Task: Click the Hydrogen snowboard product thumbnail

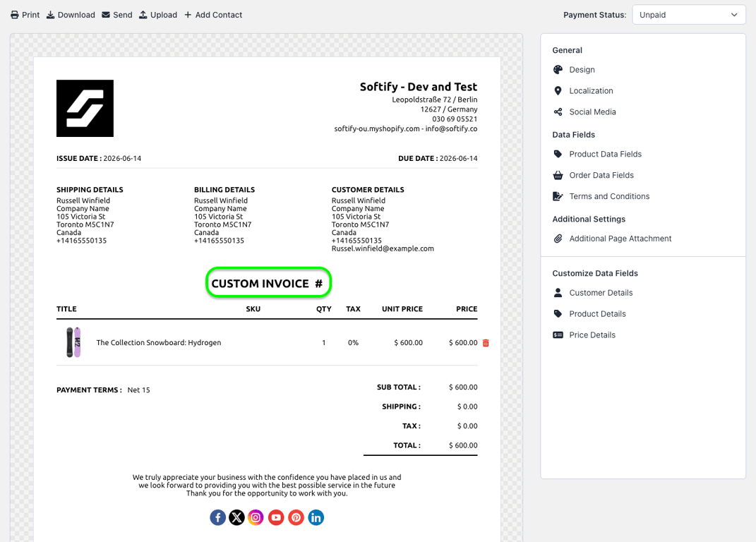Action: (73, 342)
